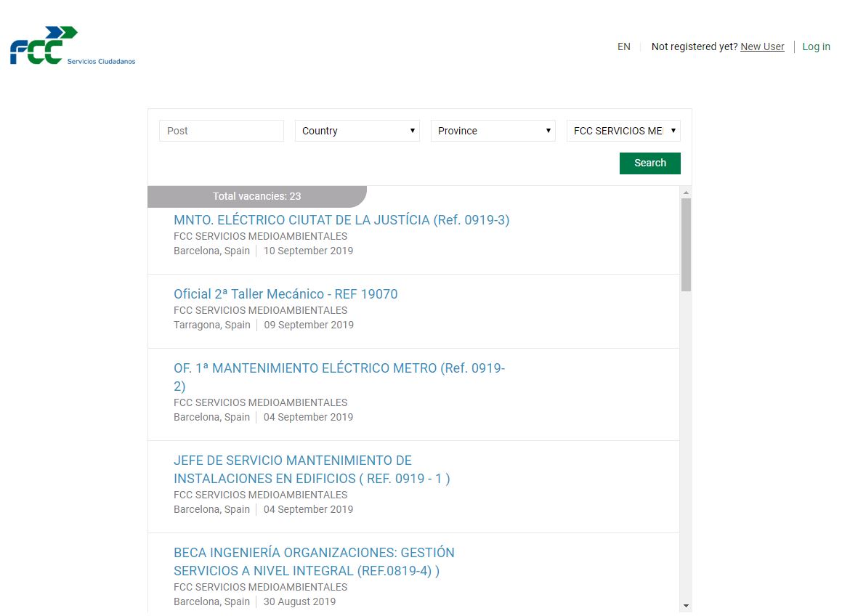Click the New User registration link

(x=762, y=46)
